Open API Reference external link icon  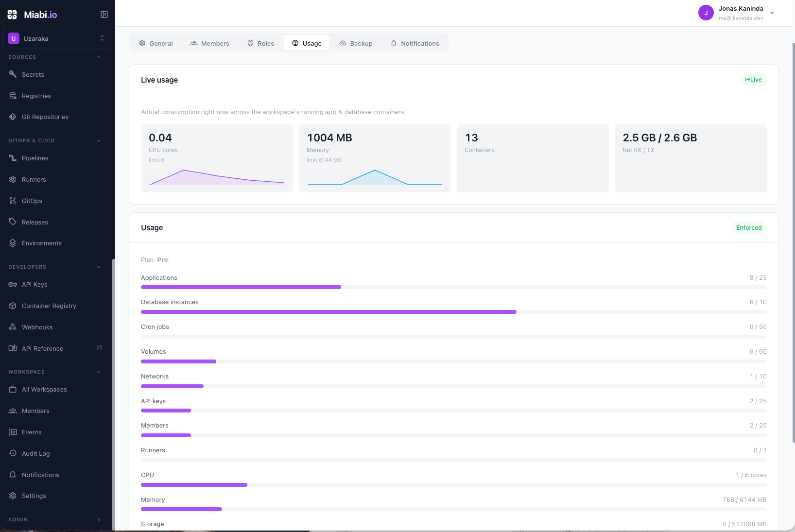pyautogui.click(x=99, y=348)
